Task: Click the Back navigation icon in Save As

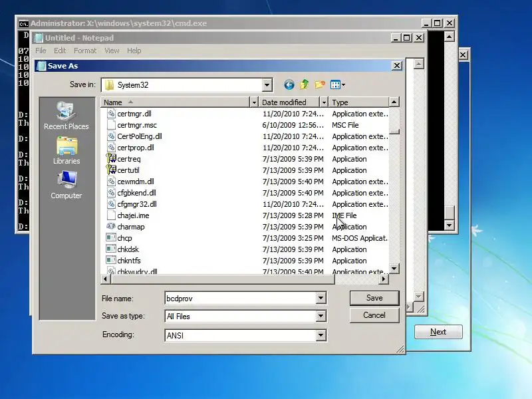Action: (x=289, y=84)
